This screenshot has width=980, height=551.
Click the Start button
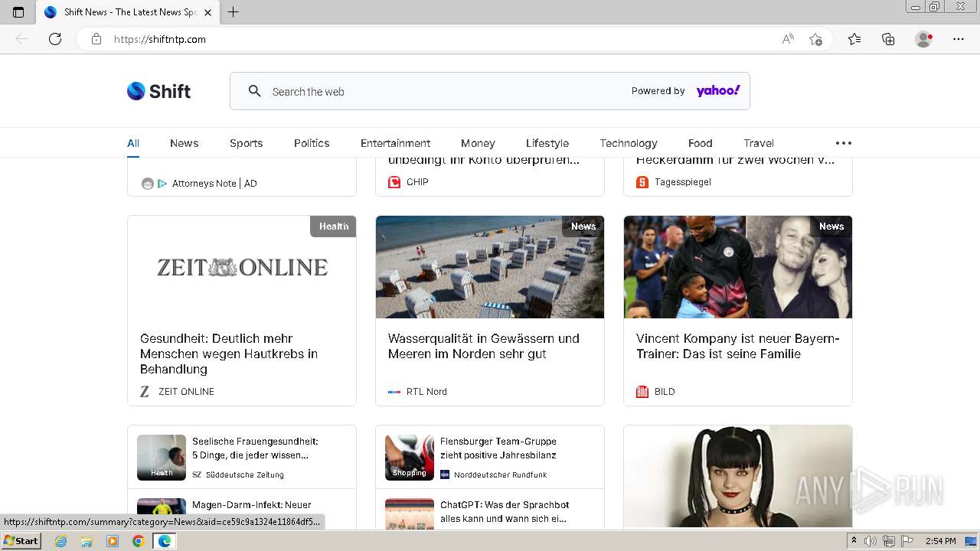[21, 541]
